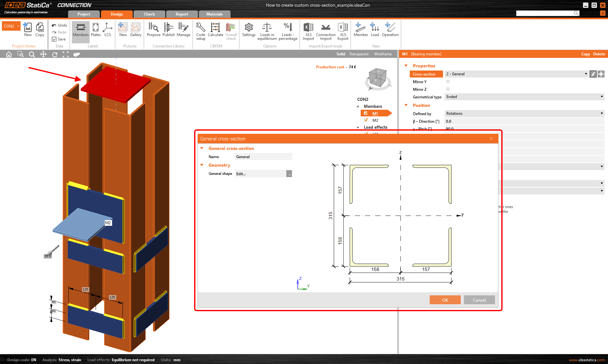Open Code setup settings
Screen dimensions: 608x364
coord(200,31)
